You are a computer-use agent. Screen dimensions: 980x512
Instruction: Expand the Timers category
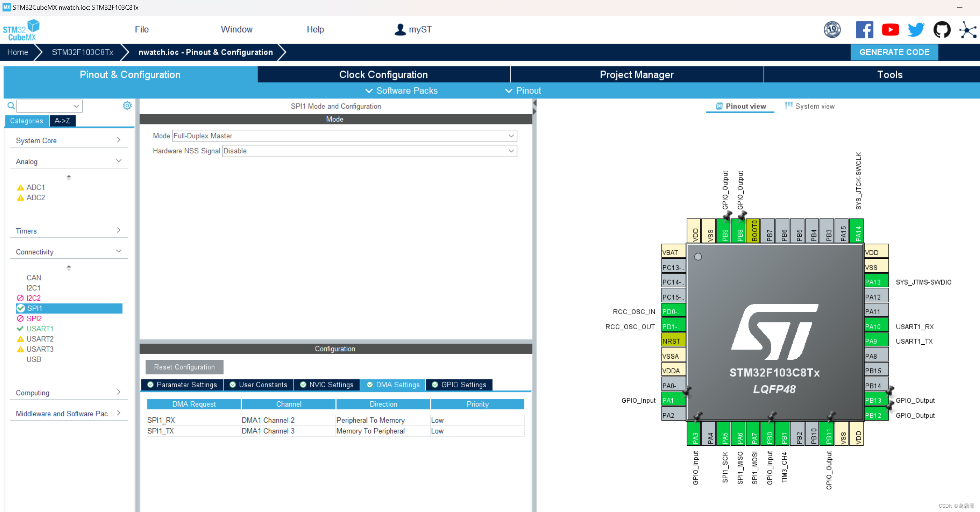coord(68,231)
